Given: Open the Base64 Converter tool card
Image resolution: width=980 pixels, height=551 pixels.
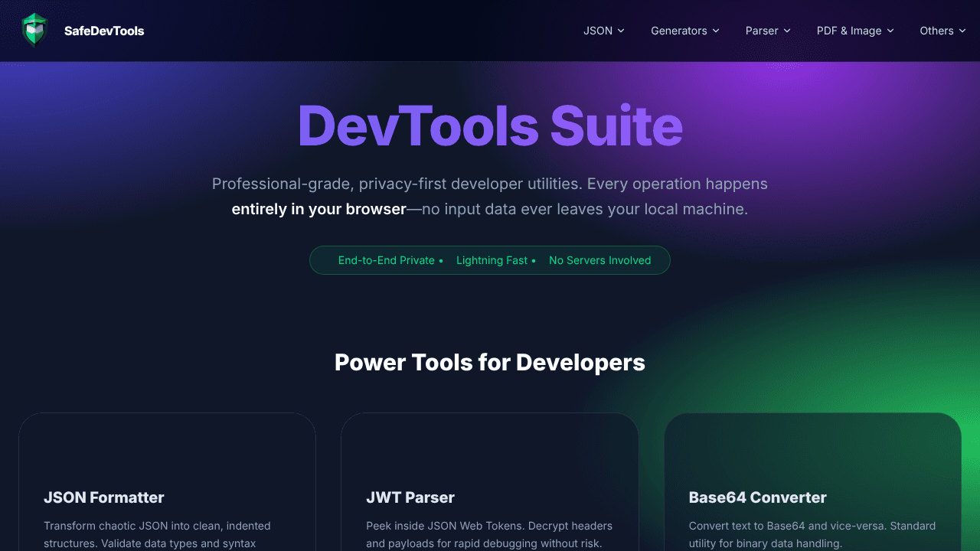Looking at the screenshot, I should [812, 482].
